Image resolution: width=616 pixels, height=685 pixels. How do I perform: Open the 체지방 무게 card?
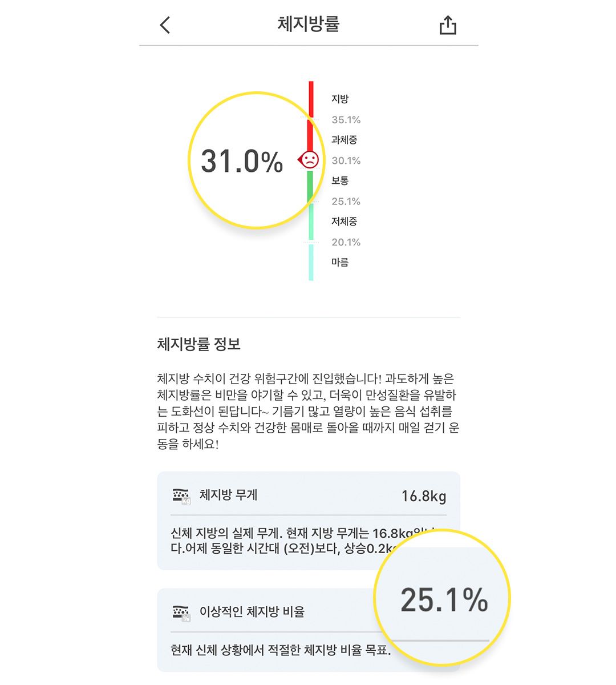[309, 521]
